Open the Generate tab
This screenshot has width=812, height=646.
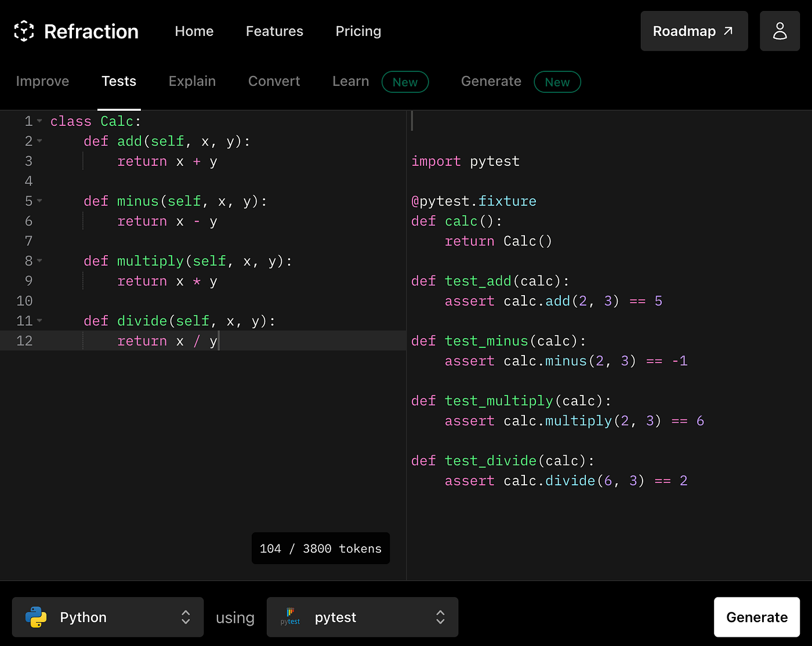(x=491, y=81)
